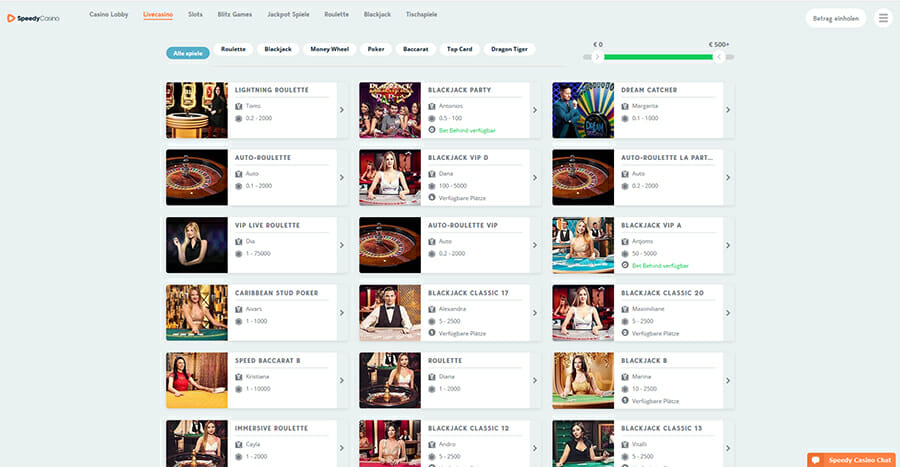Expand the Blackjack Party card arrow
The height and width of the screenshot is (467, 900).
point(535,110)
